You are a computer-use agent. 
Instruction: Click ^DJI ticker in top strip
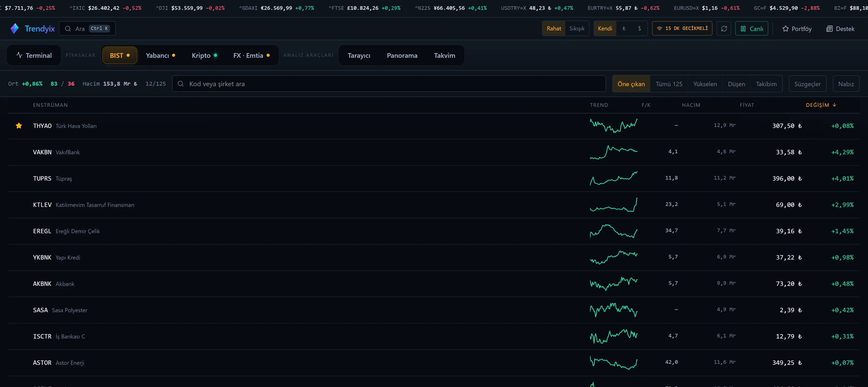(190, 8)
